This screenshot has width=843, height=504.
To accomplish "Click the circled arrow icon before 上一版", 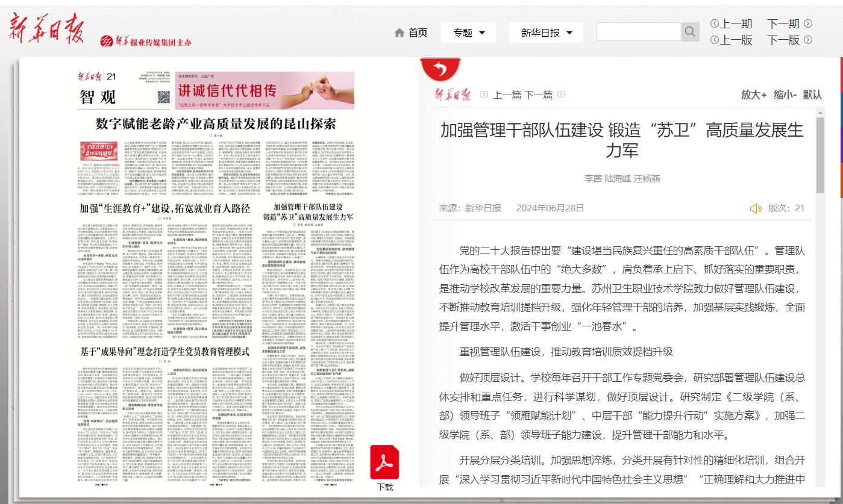I will 715,40.
